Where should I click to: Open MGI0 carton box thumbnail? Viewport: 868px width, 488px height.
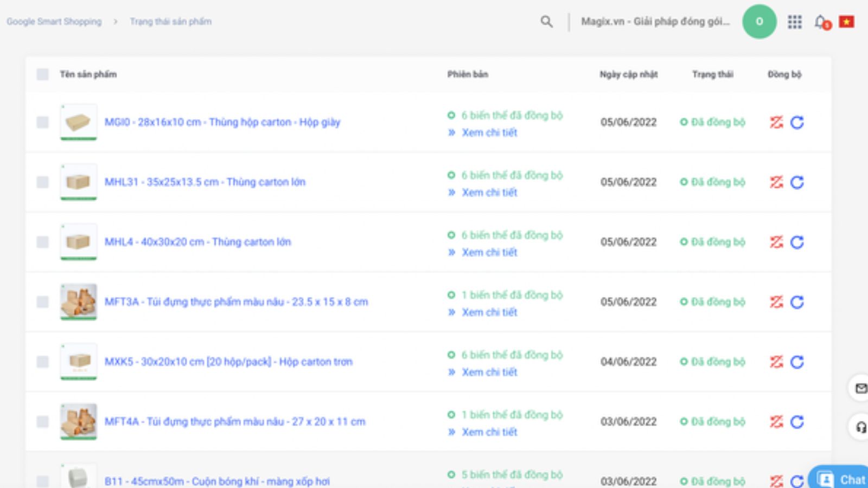click(x=79, y=122)
